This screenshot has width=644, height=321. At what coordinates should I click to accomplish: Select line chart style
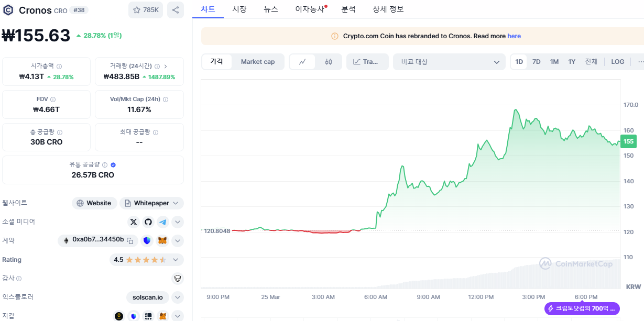[302, 62]
